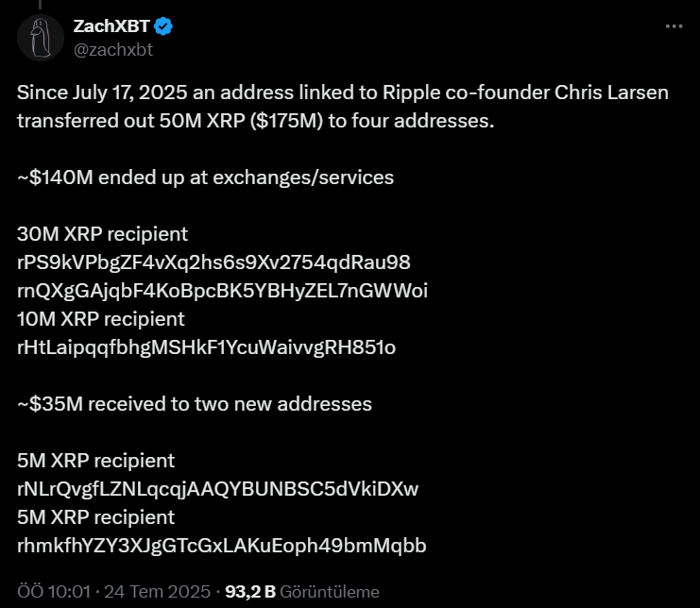Click the address starting with rPS9kVPbg
700x608 pixels.
213,262
